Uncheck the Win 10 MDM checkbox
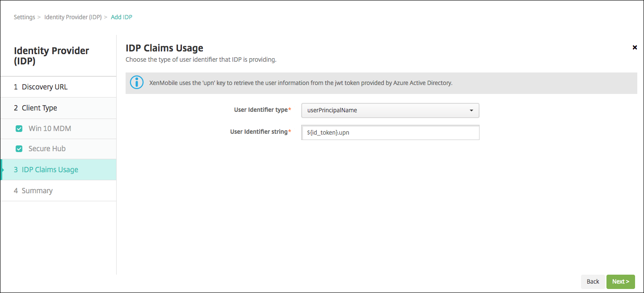644x293 pixels. pyautogui.click(x=19, y=129)
